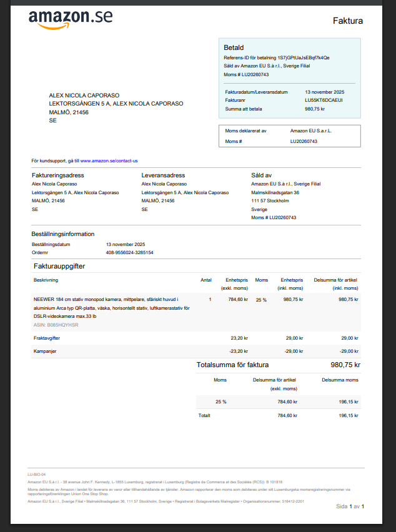Viewport: 396px width, 532px height.
Task: Select the 'Betald' status heading
Action: pos(234,47)
